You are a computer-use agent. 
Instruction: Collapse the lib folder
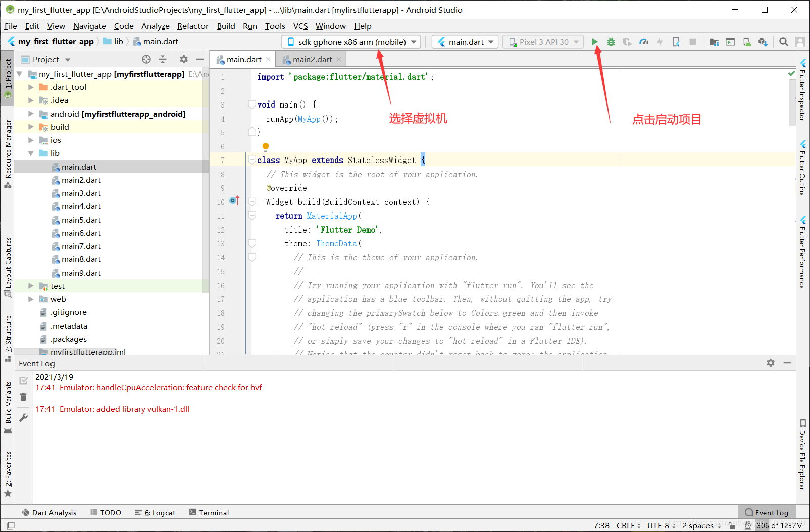[31, 153]
